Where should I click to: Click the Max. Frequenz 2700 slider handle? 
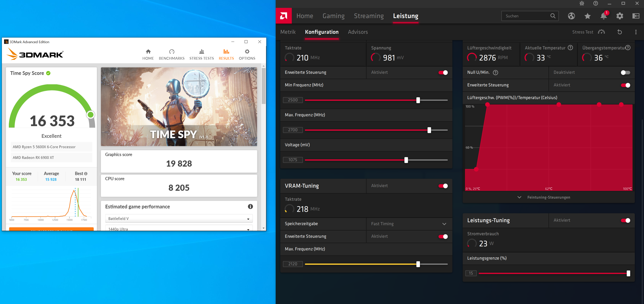tap(429, 130)
